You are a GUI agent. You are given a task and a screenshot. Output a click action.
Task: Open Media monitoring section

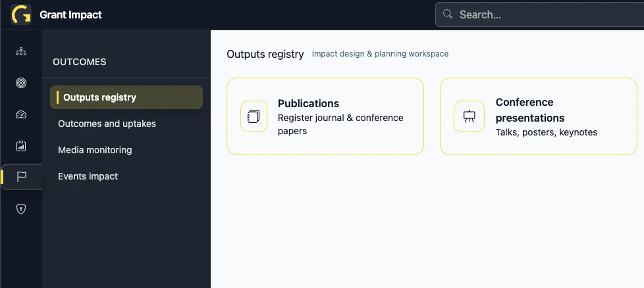95,150
